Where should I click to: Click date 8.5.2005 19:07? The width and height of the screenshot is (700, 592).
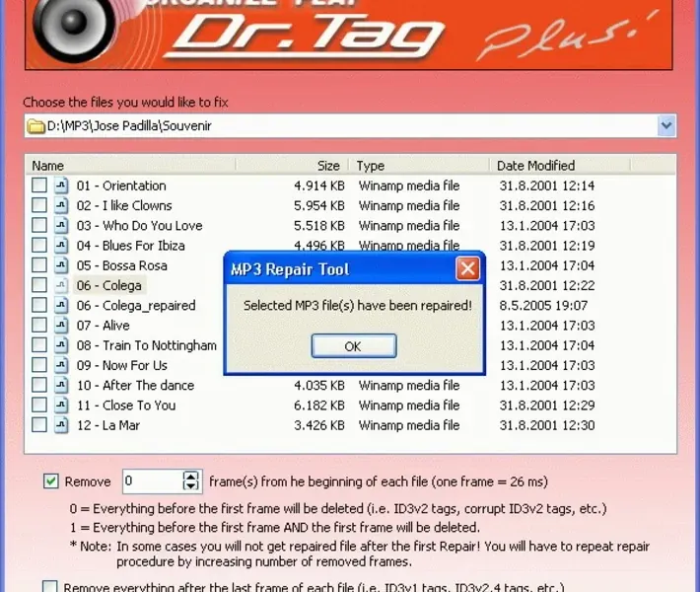[543, 305]
